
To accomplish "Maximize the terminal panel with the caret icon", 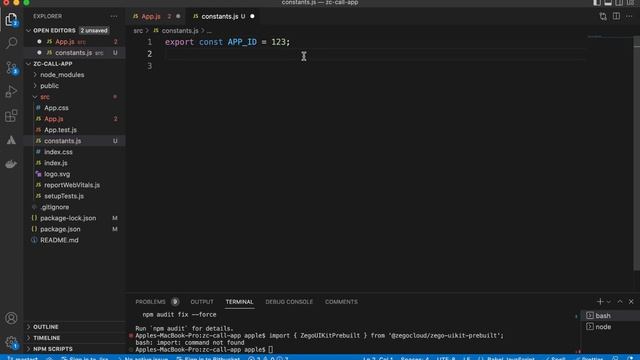I will [620, 302].
